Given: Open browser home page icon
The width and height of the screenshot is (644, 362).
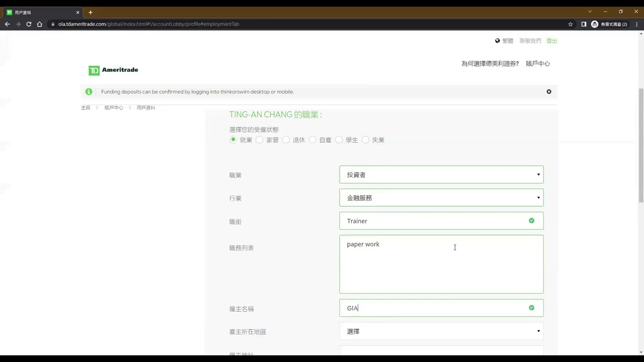Looking at the screenshot, I should pyautogui.click(x=39, y=24).
